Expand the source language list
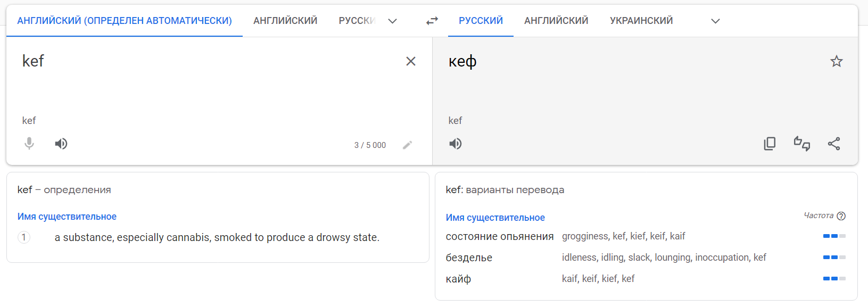This screenshot has width=868, height=307. (x=392, y=21)
